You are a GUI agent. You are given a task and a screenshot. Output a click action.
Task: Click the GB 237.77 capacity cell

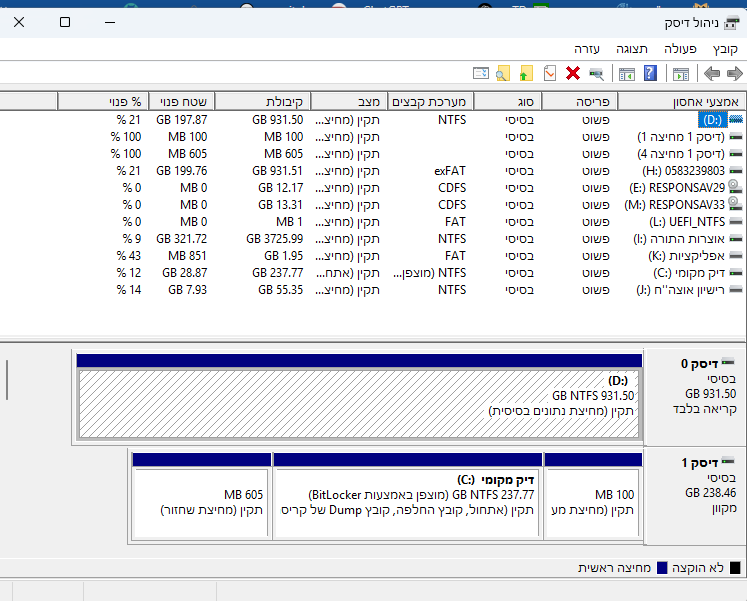[x=277, y=273]
